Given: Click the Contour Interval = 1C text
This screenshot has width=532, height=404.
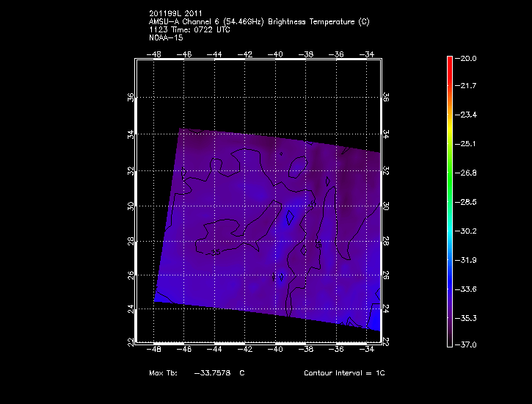Looking at the screenshot, I should 344,373.
